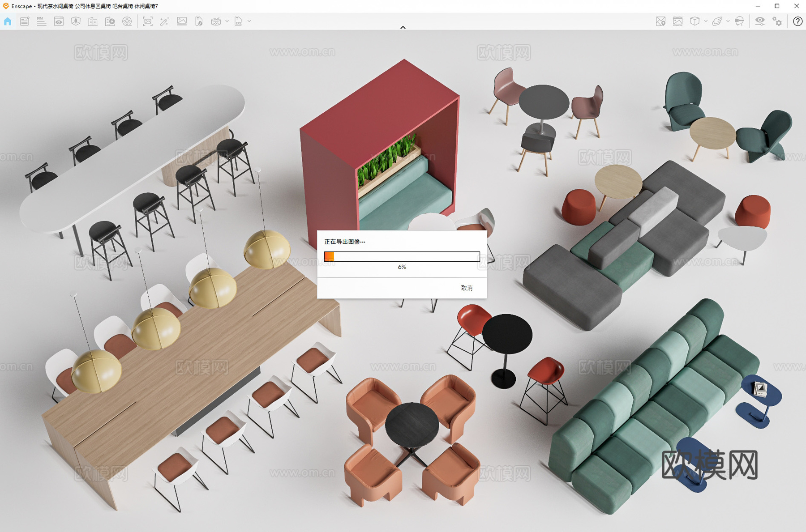Open the EXE export dropdown arrow
806x532 pixels.
249,21
